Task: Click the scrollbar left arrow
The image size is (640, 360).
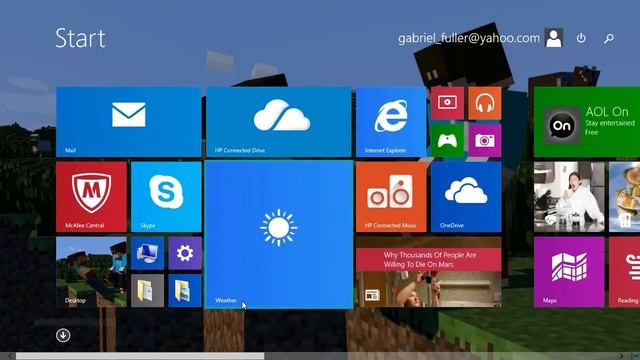Action: tap(9, 356)
